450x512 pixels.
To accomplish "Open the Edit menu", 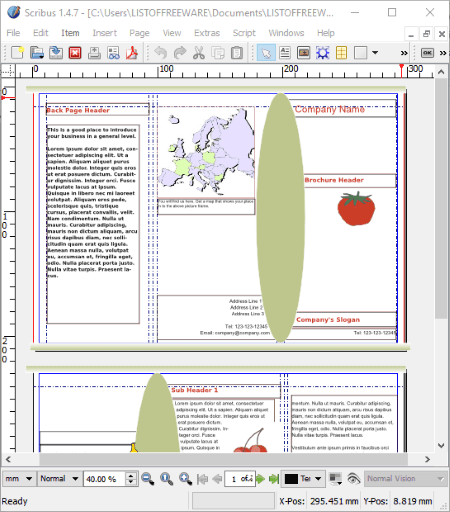I will (41, 33).
